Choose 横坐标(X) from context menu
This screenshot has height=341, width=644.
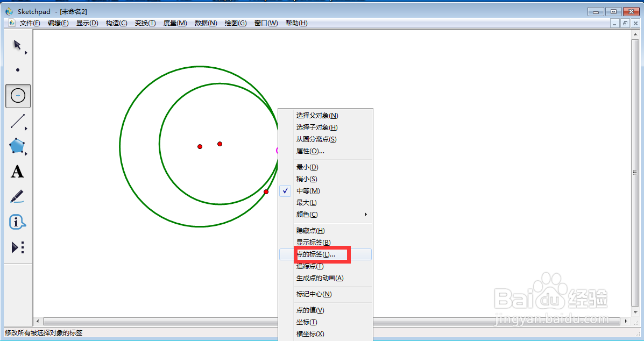coord(325,334)
